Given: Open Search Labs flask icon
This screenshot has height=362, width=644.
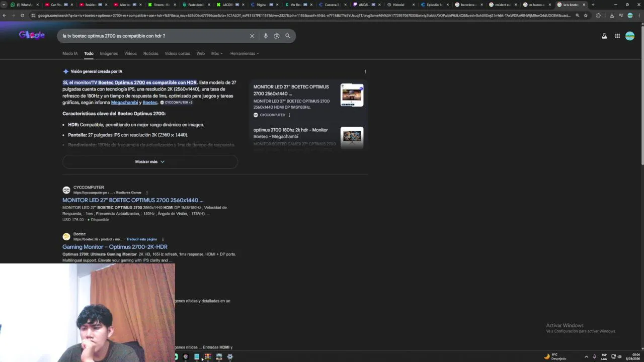Looking at the screenshot, I should point(604,36).
